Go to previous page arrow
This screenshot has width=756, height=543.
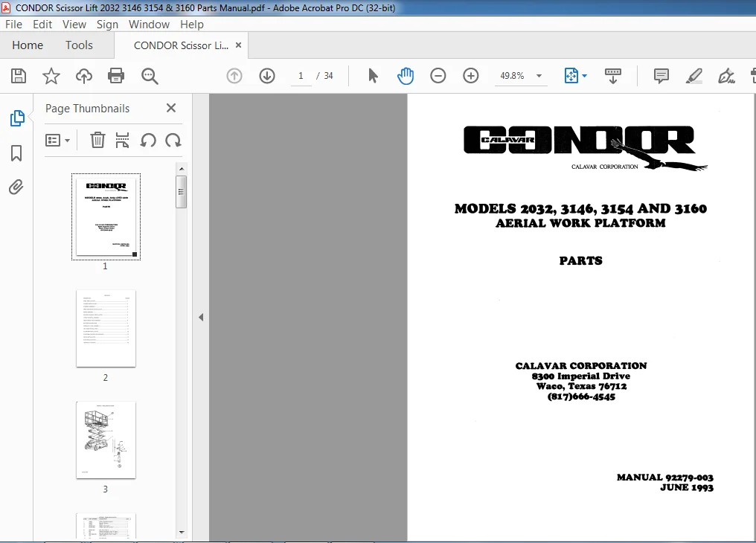click(234, 76)
